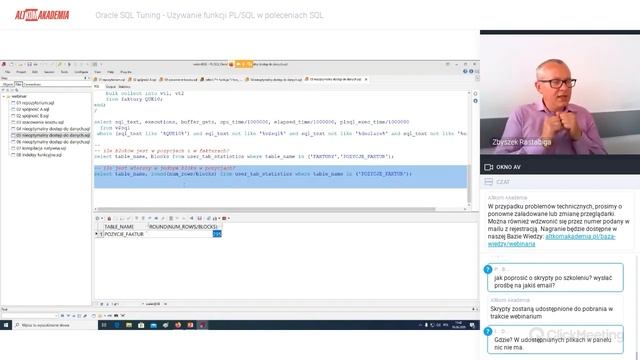Click the TABLE_NAME column header

pos(124,227)
